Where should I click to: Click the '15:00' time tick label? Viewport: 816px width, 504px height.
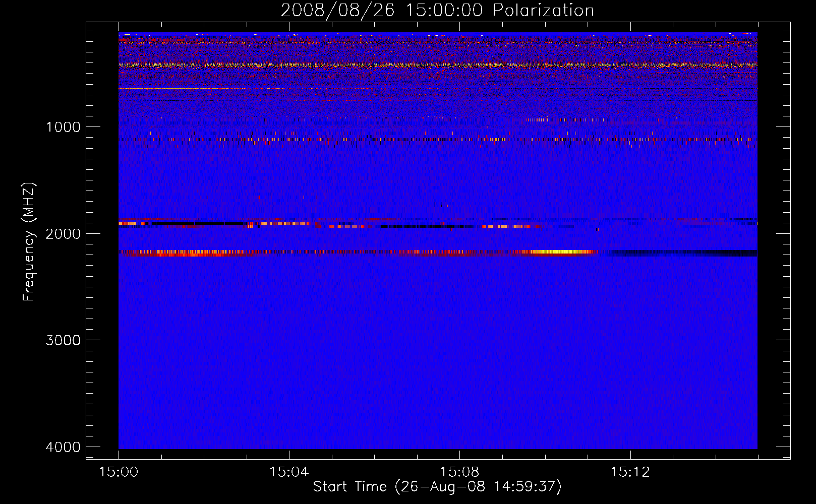(x=119, y=472)
